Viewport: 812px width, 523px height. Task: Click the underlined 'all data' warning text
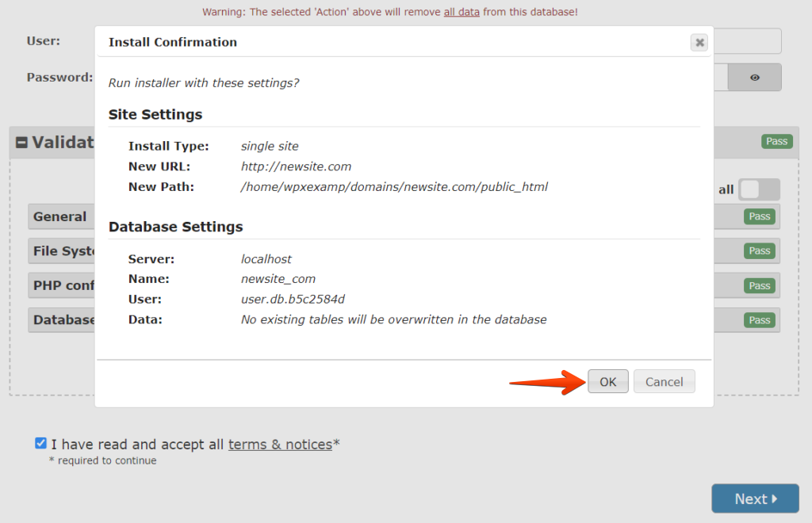tap(462, 12)
